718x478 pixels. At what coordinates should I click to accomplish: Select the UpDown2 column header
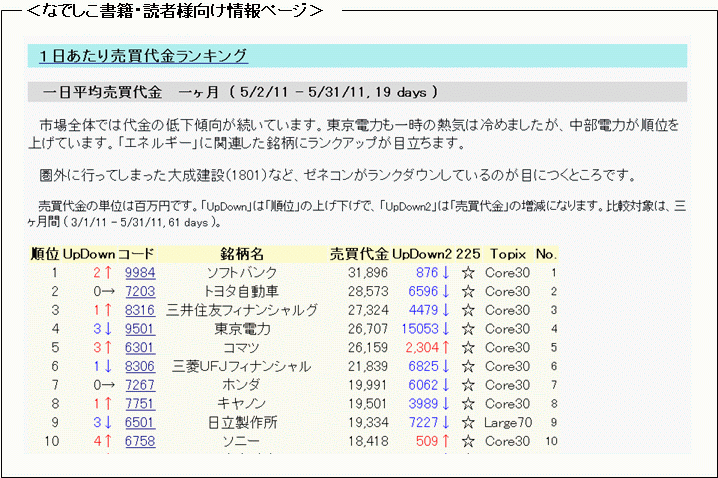tap(422, 254)
